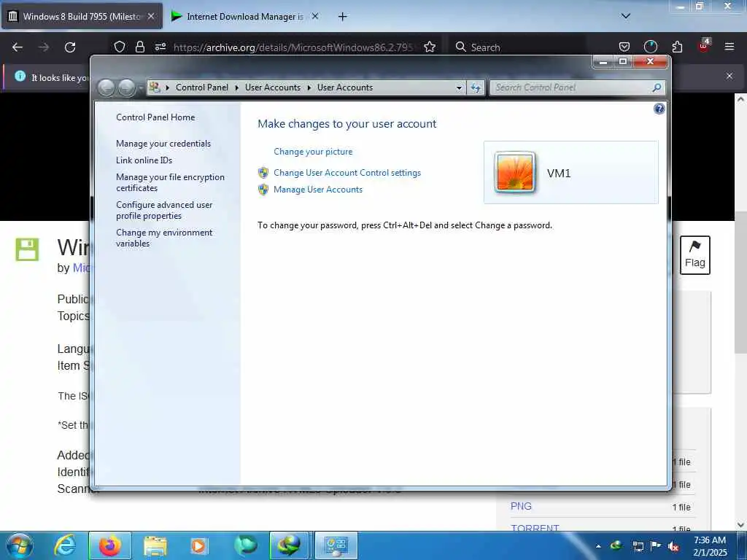Viewport: 747px width, 560px height.
Task: Click the site permissions icon in URL bar
Action: coord(160,47)
